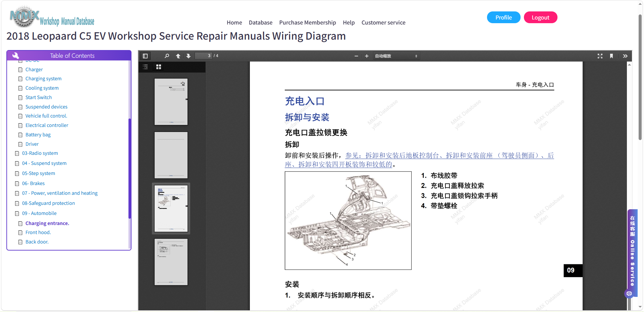
Task: Switch to presentation fullscreen mode
Action: 600,56
